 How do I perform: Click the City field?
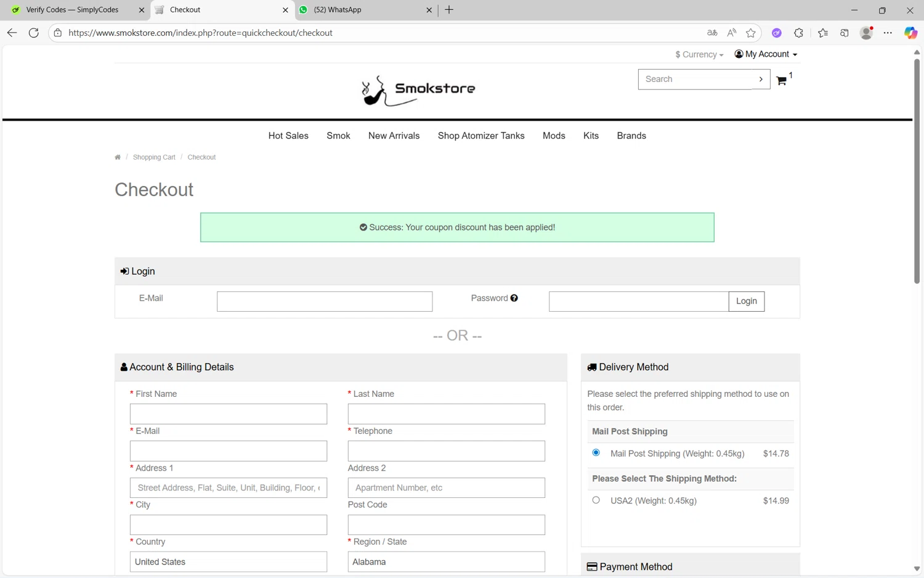pos(229,525)
